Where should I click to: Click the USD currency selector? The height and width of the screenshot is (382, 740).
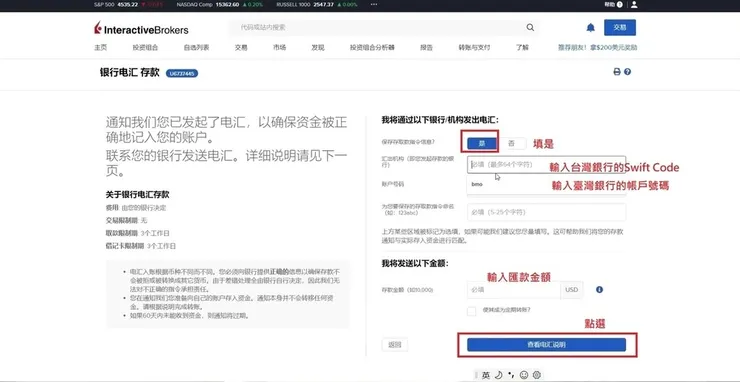tap(572, 290)
